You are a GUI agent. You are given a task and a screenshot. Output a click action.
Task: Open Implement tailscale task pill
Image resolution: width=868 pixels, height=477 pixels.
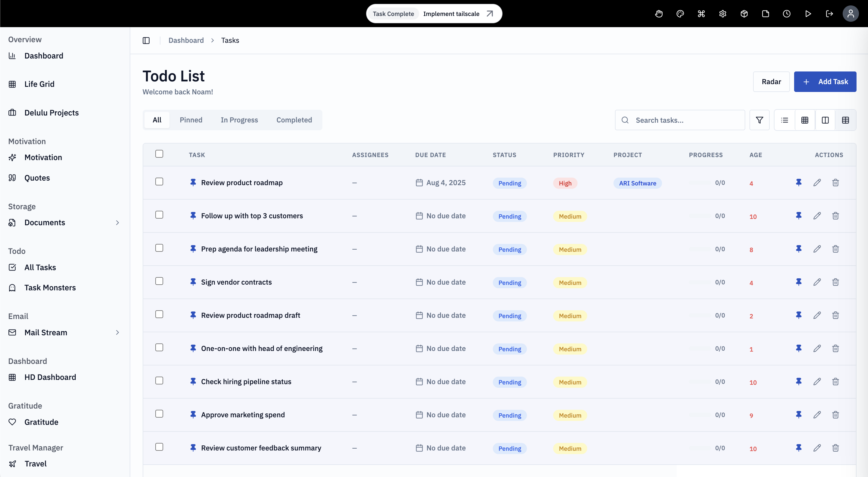point(434,14)
